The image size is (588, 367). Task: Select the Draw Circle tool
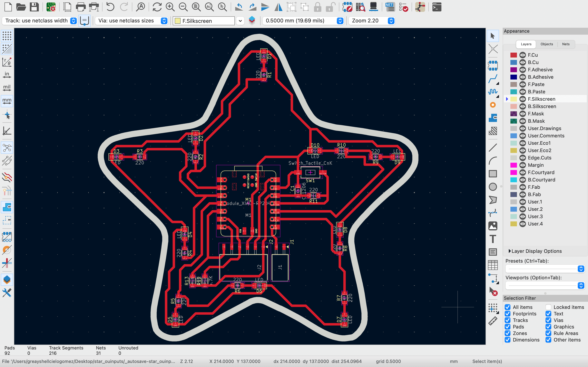(493, 187)
